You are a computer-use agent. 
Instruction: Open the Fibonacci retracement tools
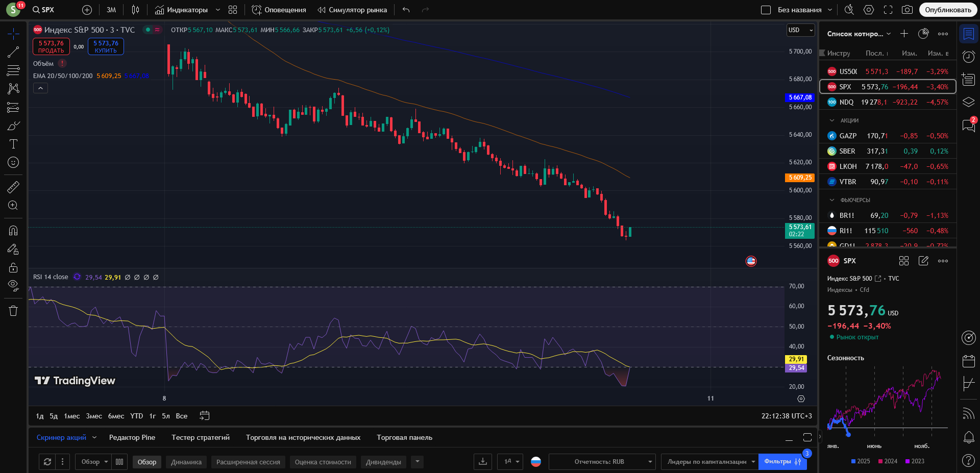13,70
